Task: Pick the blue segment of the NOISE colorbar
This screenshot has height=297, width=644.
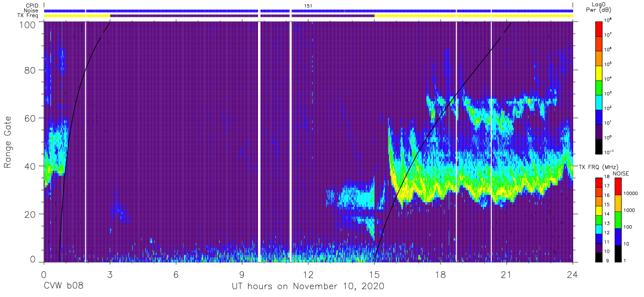Action: coord(617,237)
